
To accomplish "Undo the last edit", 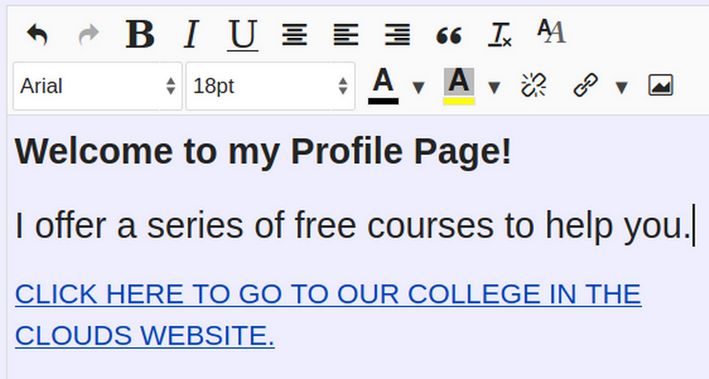I will pos(37,35).
